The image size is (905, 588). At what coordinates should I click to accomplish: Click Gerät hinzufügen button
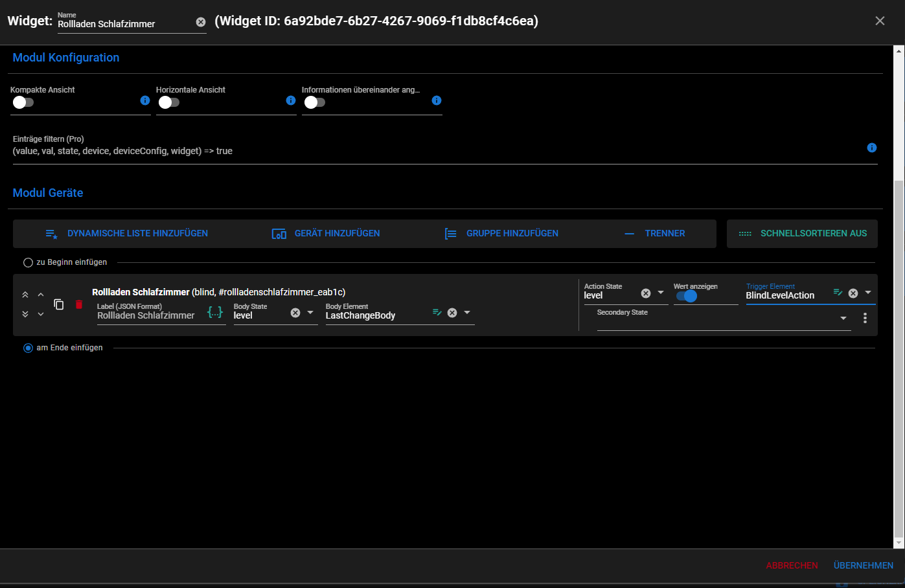[326, 234]
